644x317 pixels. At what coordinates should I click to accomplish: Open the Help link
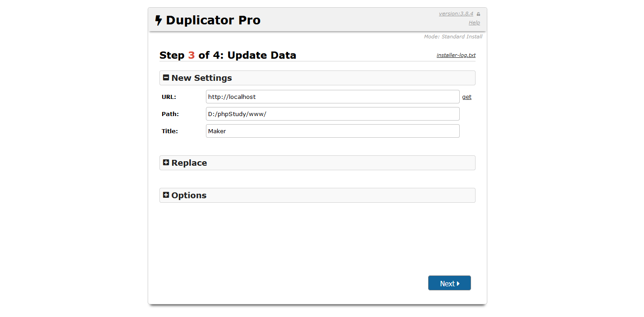pyautogui.click(x=474, y=23)
